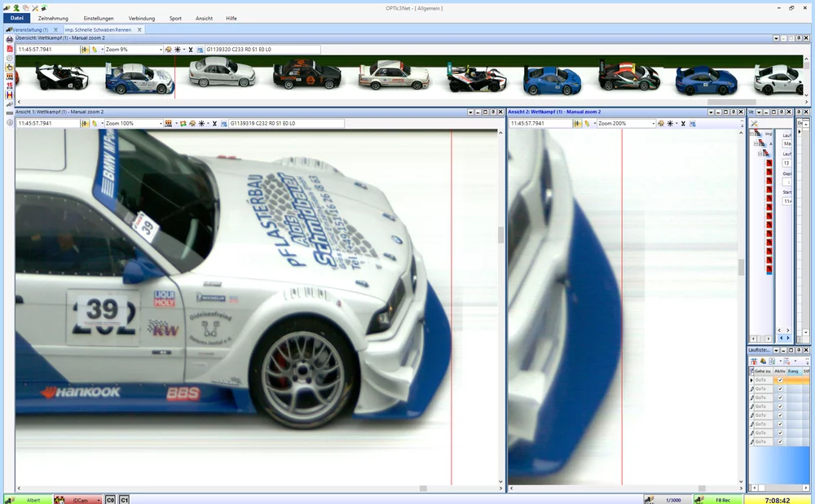Open Ansicht 1 panel options dropdown arrow
This screenshot has width=815, height=504.
470,112
